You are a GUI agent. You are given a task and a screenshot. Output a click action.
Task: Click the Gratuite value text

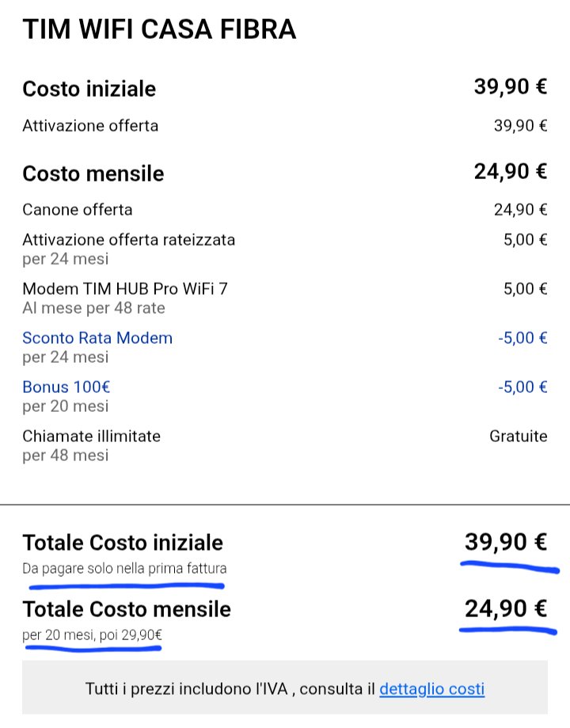[518, 436]
